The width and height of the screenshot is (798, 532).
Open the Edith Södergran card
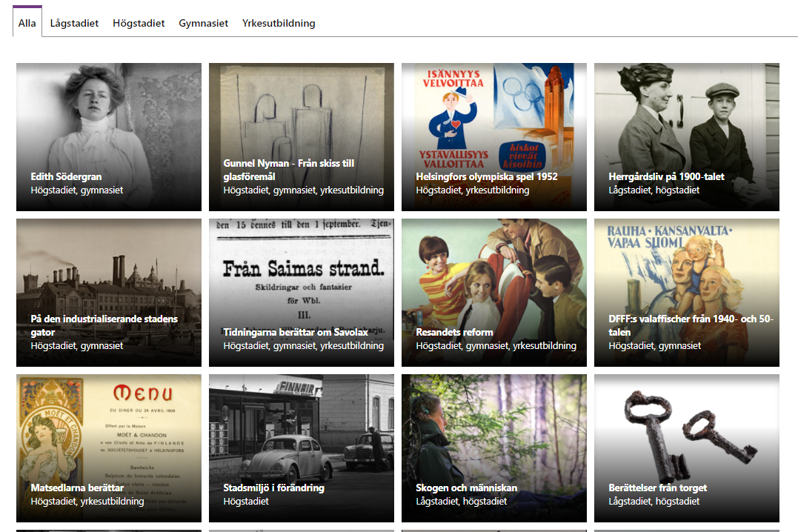click(109, 137)
